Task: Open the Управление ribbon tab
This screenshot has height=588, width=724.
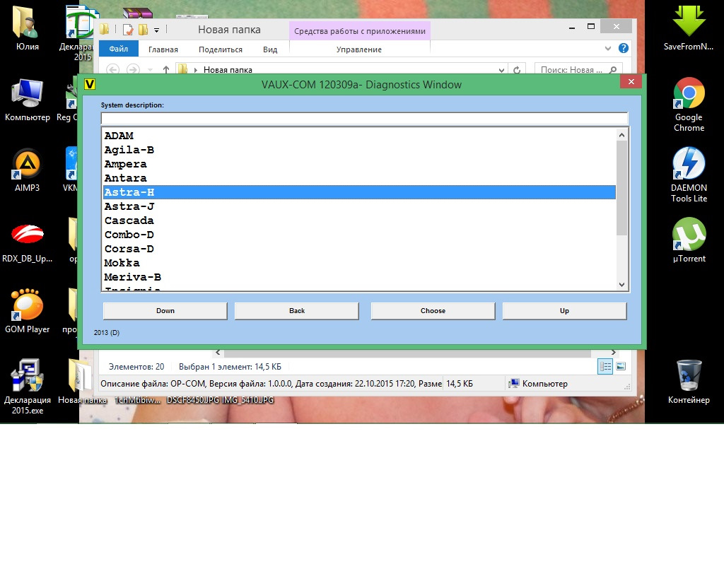Action: click(x=358, y=49)
